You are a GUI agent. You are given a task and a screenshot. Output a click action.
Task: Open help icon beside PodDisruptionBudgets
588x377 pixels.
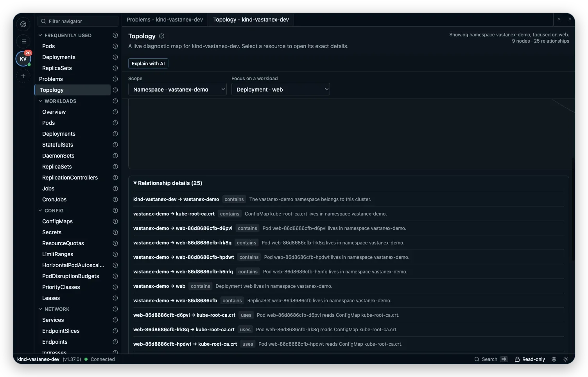coord(115,276)
